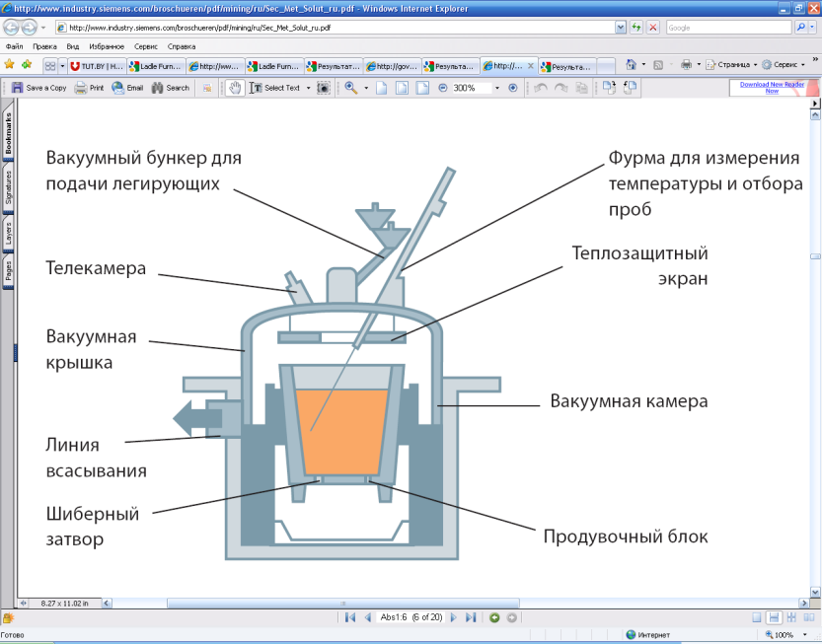Expand the 300% zoom level dropdown
Screen dimensions: 822x644
pyautogui.click(x=495, y=88)
